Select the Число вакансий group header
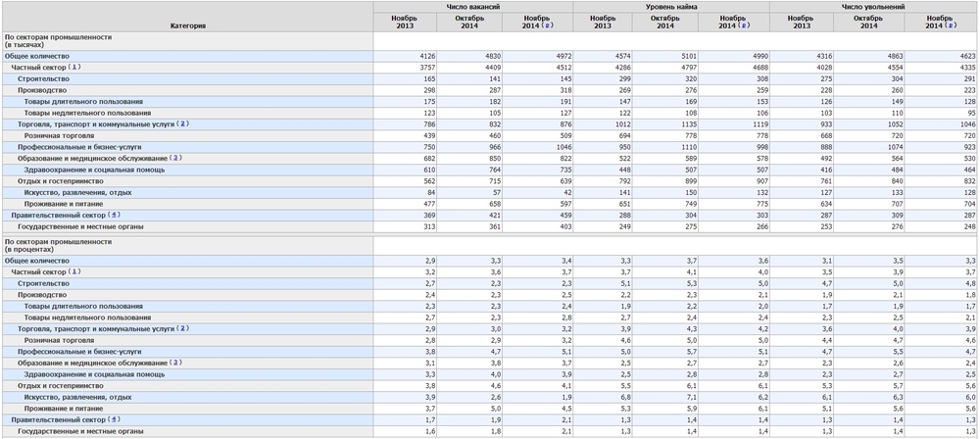 [x=472, y=7]
